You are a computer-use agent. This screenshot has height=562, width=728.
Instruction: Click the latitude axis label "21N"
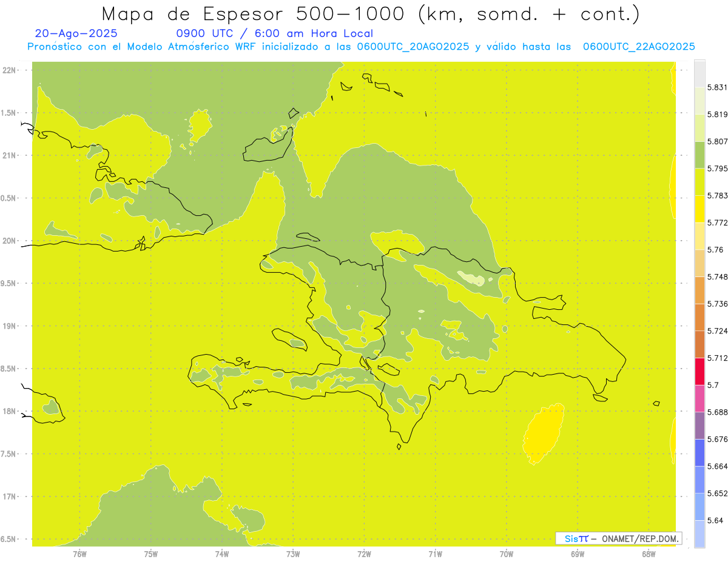[x=8, y=156]
